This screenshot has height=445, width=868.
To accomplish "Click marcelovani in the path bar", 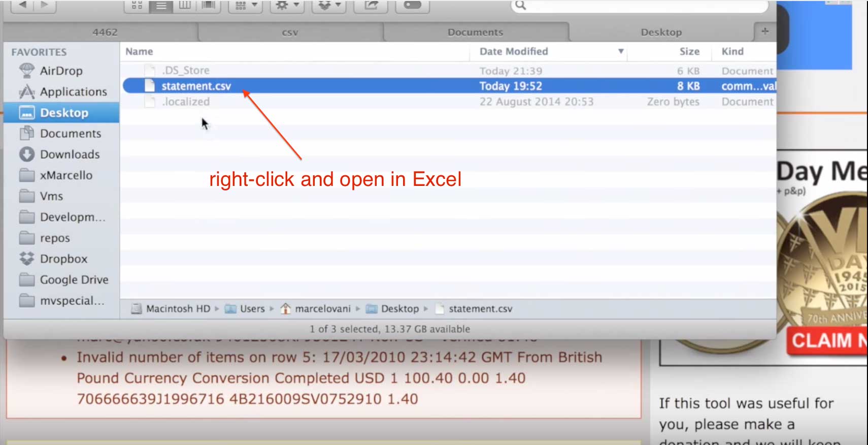I will [x=316, y=308].
